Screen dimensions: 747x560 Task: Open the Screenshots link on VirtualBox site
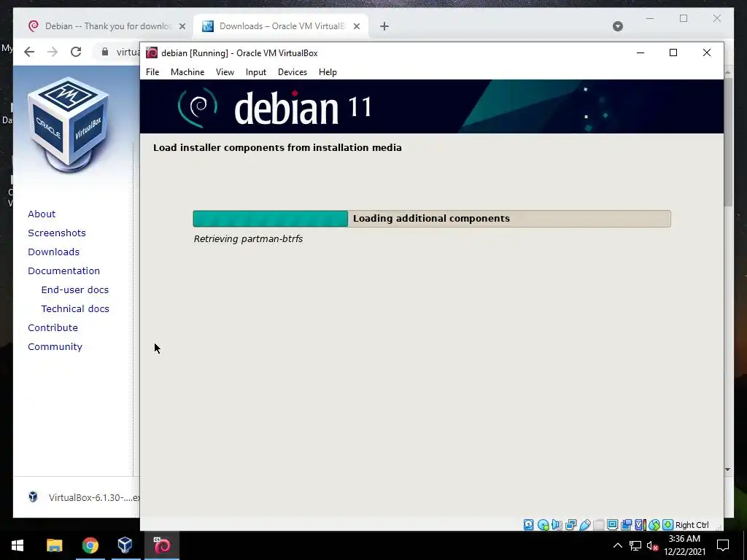tap(57, 233)
